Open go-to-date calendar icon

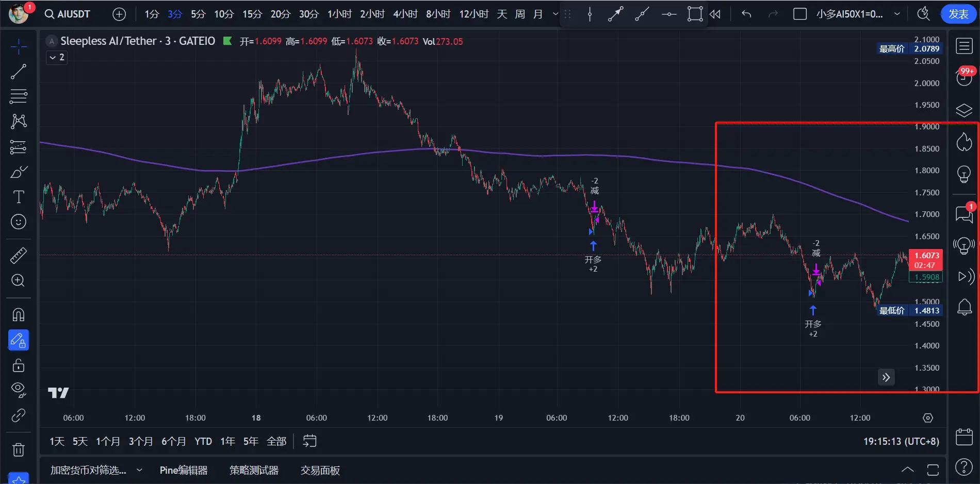coord(309,441)
